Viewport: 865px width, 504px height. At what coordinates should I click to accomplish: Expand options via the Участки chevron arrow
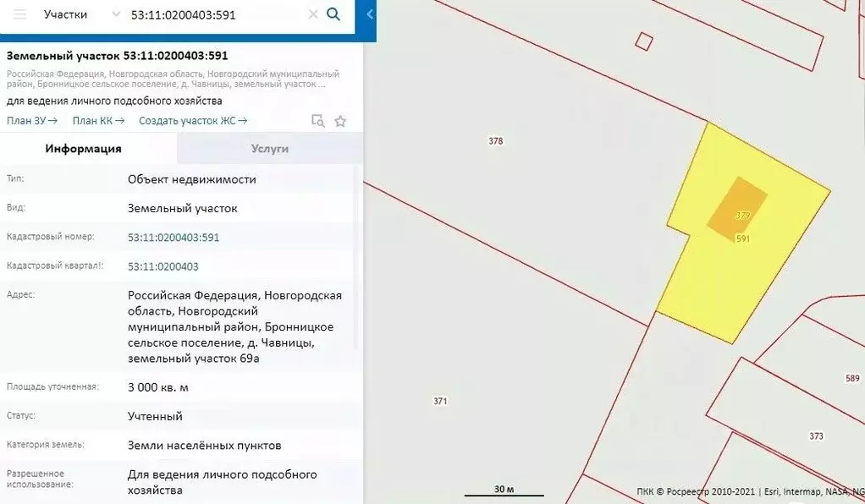[x=114, y=14]
